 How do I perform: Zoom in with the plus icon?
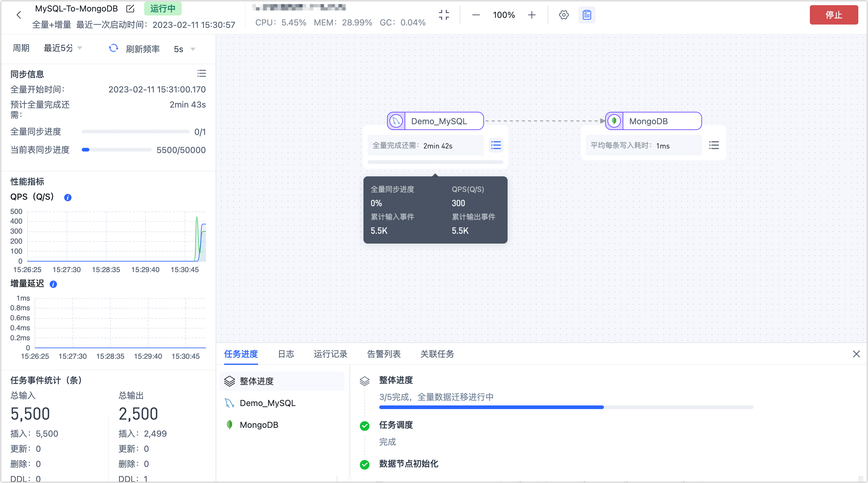[x=532, y=15]
